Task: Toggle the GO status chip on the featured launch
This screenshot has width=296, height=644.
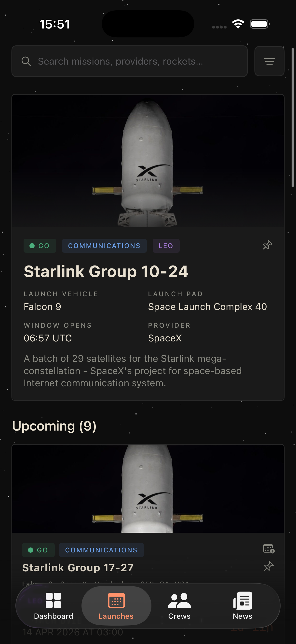Action: [40, 246]
